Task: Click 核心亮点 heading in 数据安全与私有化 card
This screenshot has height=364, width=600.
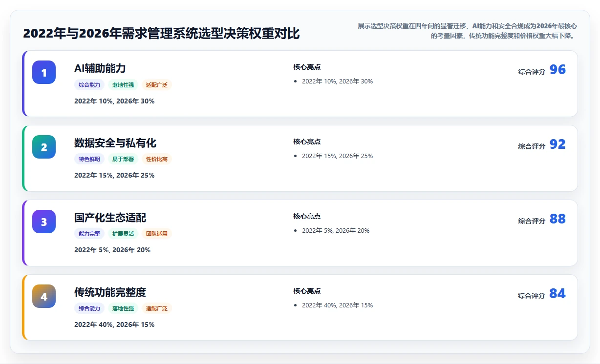Action: [307, 142]
